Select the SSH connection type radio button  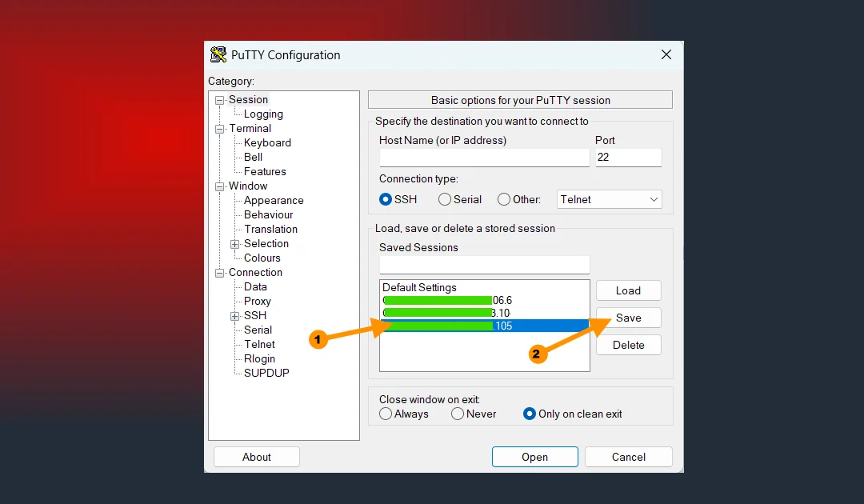tap(385, 199)
